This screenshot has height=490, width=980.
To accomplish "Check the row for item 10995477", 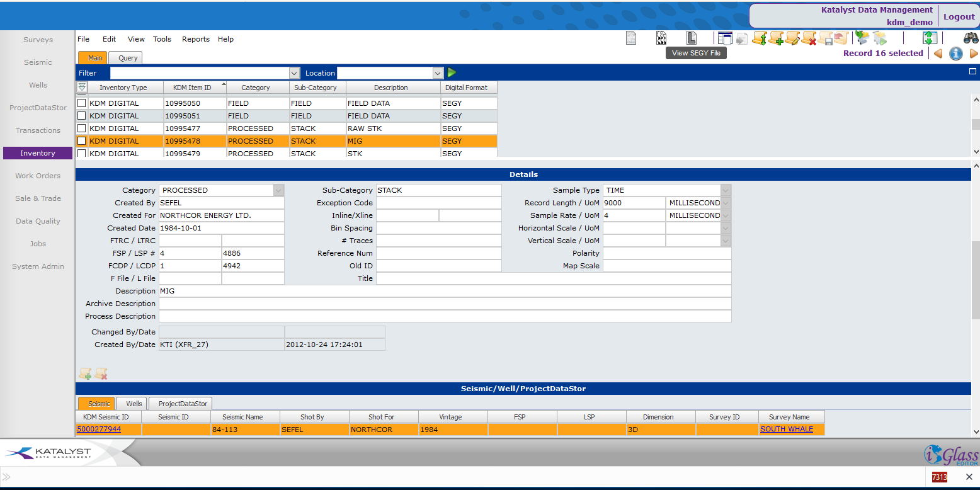I will point(81,128).
